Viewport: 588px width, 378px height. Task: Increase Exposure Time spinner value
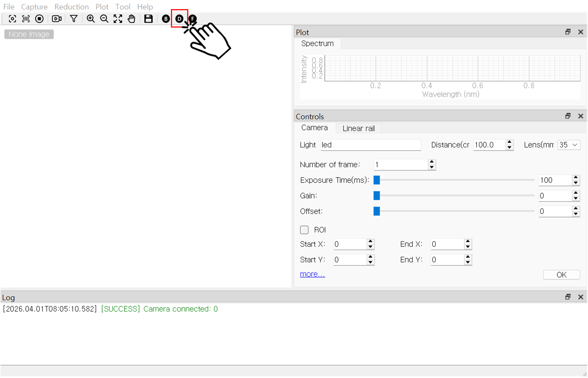pos(576,178)
